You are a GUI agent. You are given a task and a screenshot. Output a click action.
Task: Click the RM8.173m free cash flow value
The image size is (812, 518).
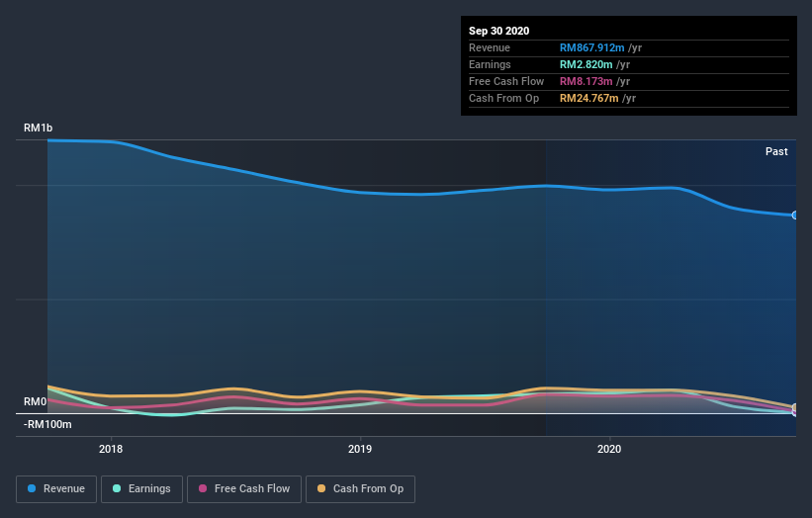point(586,81)
